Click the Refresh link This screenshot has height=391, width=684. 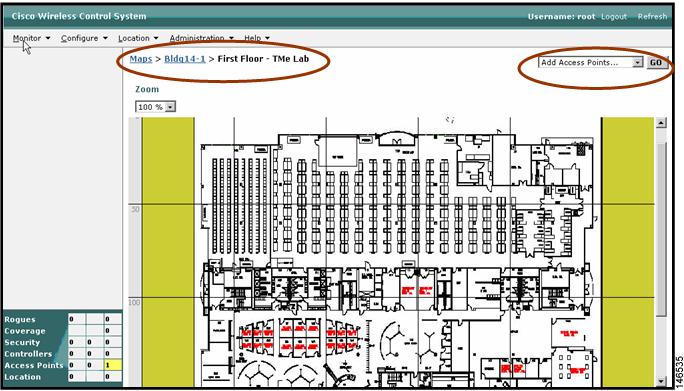652,17
